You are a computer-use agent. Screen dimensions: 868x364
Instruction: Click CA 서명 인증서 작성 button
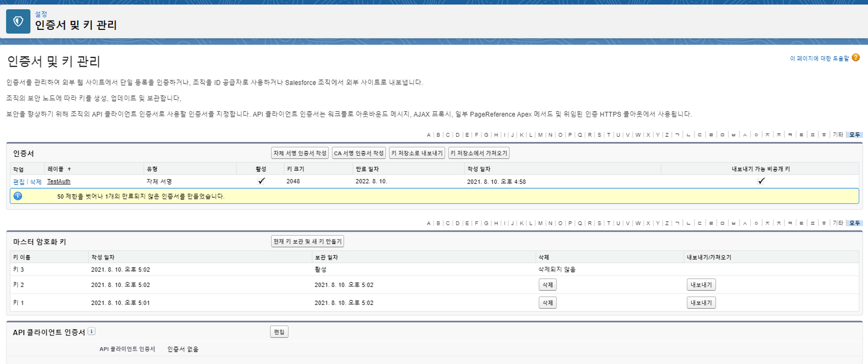(359, 153)
